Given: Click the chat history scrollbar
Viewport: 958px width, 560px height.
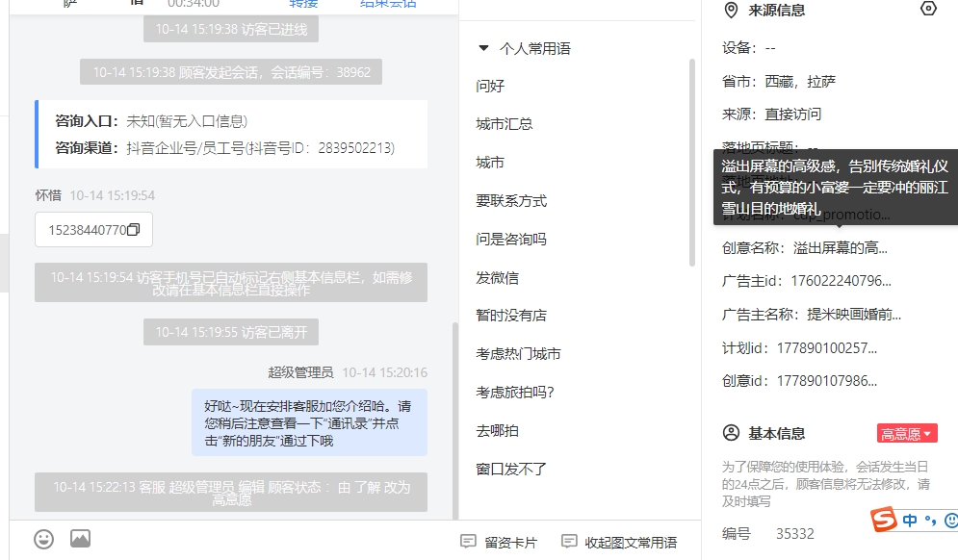Looking at the screenshot, I should pyautogui.click(x=454, y=420).
